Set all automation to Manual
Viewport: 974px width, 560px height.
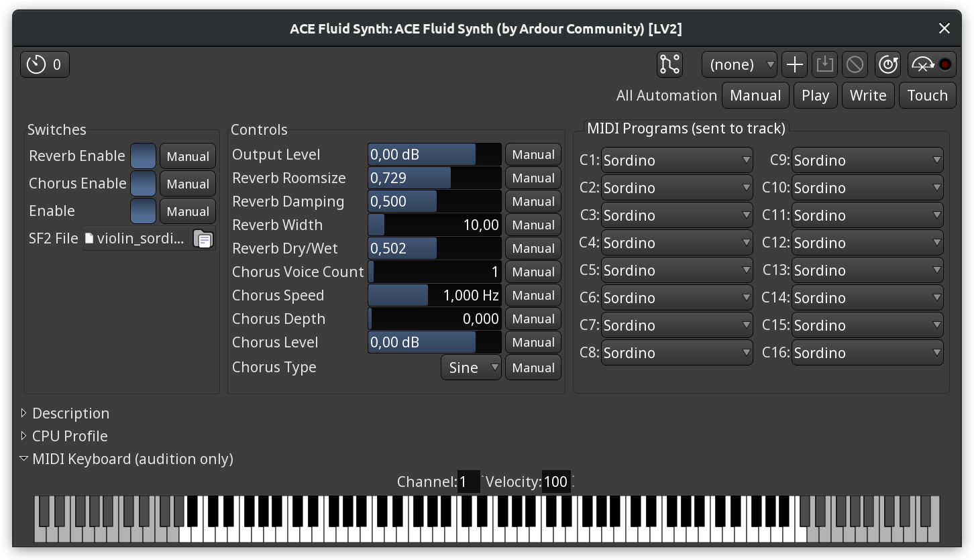755,95
